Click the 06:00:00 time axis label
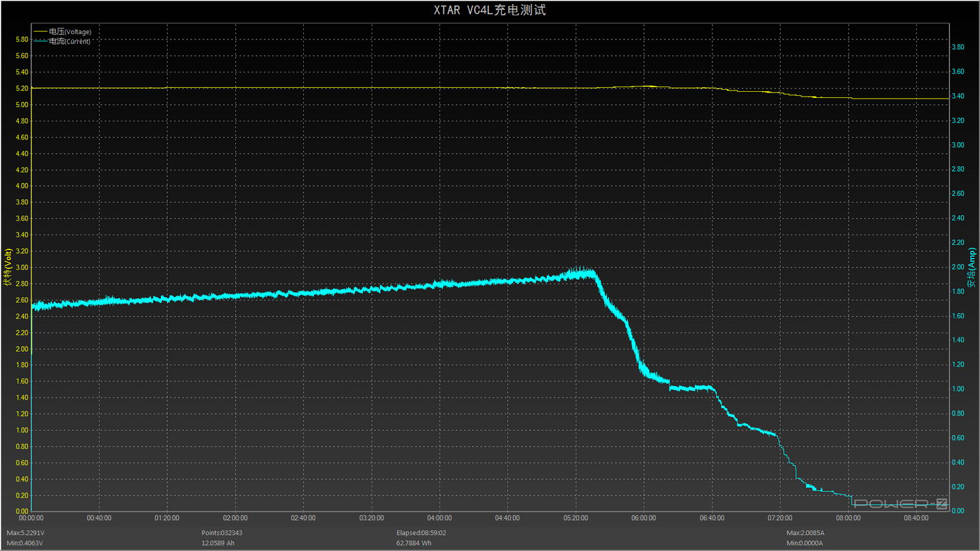The image size is (980, 551). pos(643,518)
